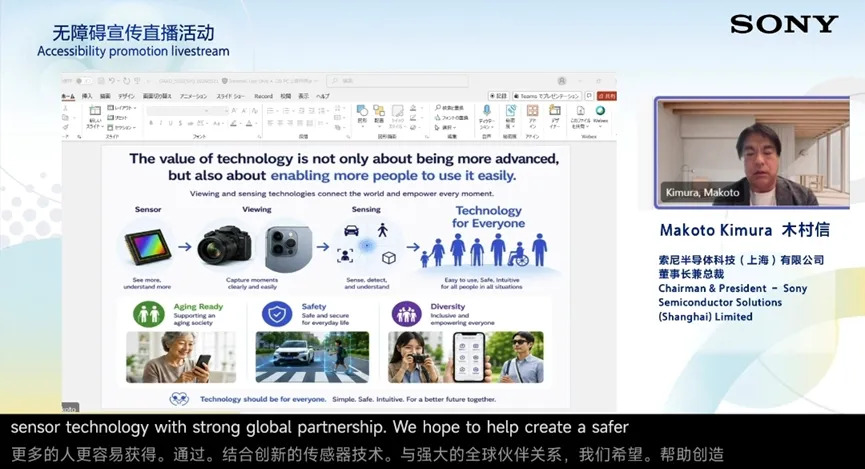This screenshot has width=865, height=469.
Task: Click the search box in title bar
Action: click(397, 81)
